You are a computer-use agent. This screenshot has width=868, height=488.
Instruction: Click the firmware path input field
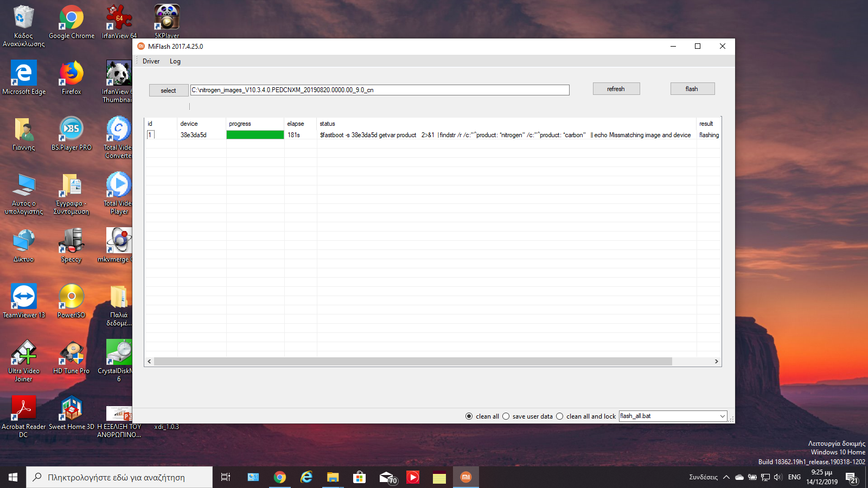coord(380,90)
